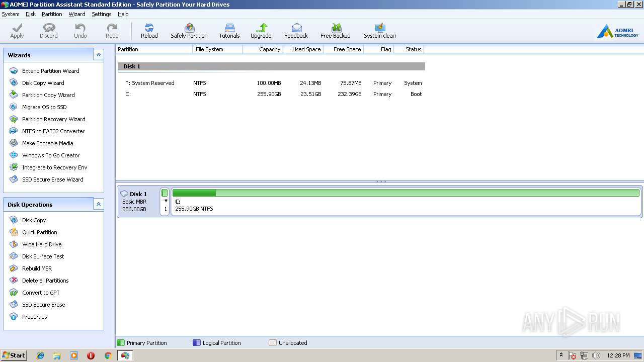
Task: Click the Wipe Hard Drive icon
Action: pos(14,244)
